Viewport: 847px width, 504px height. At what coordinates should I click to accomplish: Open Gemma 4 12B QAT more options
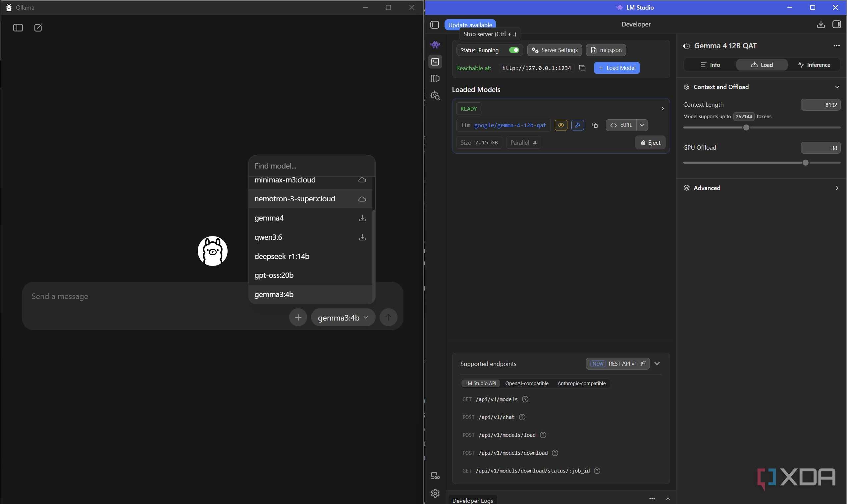836,46
